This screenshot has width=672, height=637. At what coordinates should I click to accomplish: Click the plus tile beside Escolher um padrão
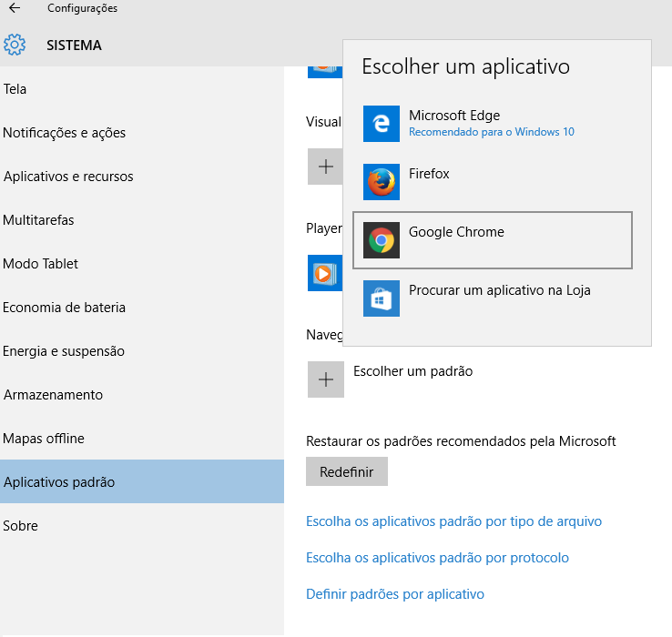click(x=326, y=379)
